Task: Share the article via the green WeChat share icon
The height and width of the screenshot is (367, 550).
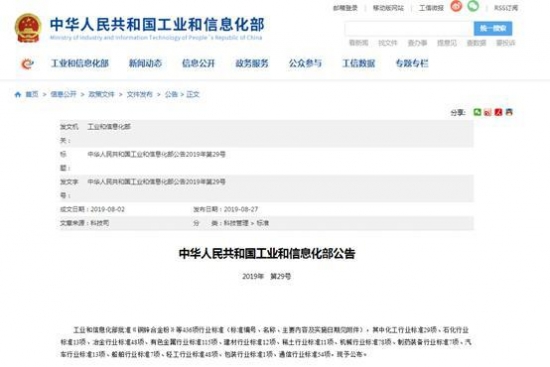Action: 477,112
